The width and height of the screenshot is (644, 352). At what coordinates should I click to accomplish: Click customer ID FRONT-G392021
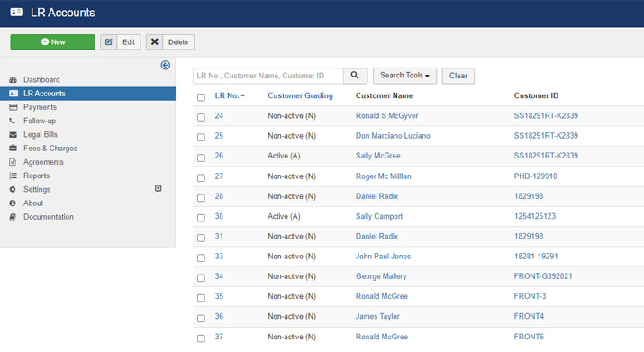(543, 276)
